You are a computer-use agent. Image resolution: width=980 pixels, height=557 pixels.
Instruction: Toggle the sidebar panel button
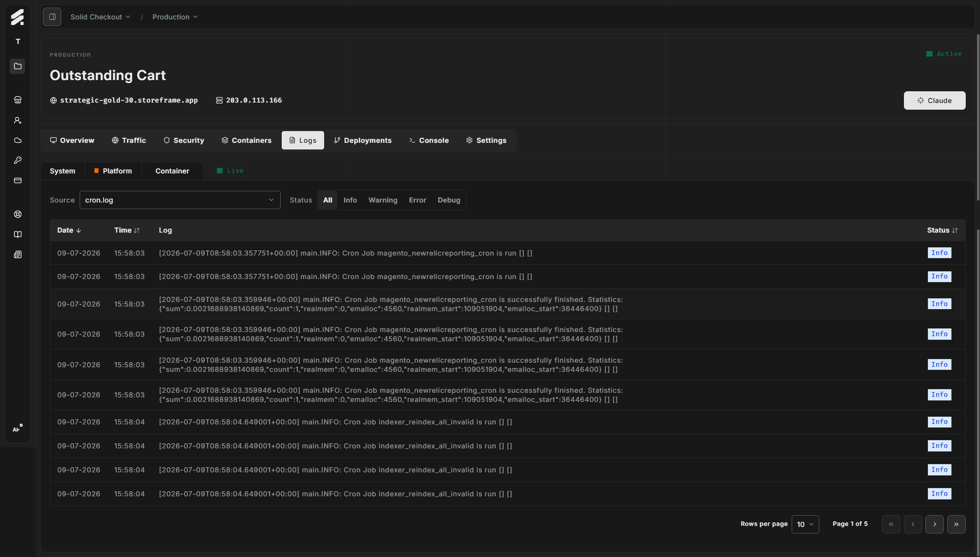click(x=52, y=17)
